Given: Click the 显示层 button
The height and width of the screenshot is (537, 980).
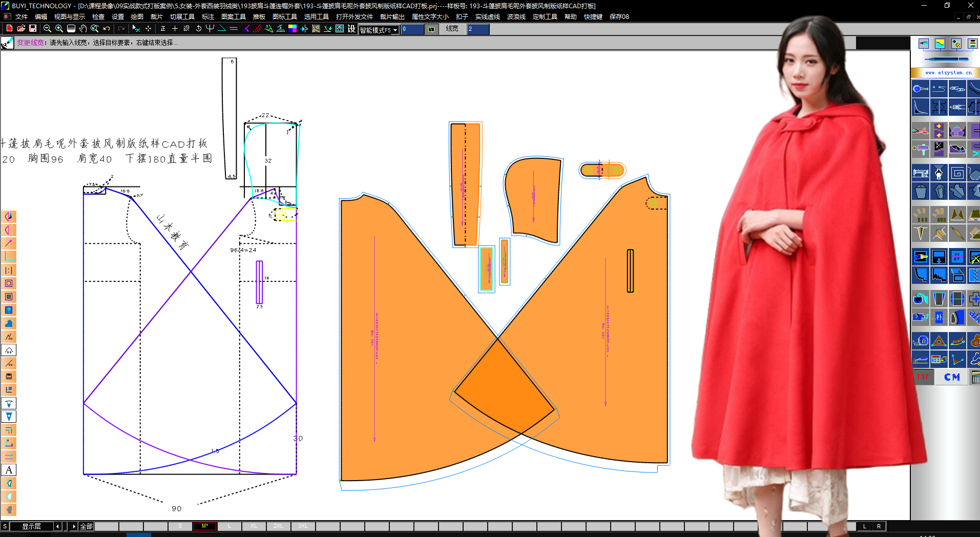Looking at the screenshot, I should click(31, 526).
